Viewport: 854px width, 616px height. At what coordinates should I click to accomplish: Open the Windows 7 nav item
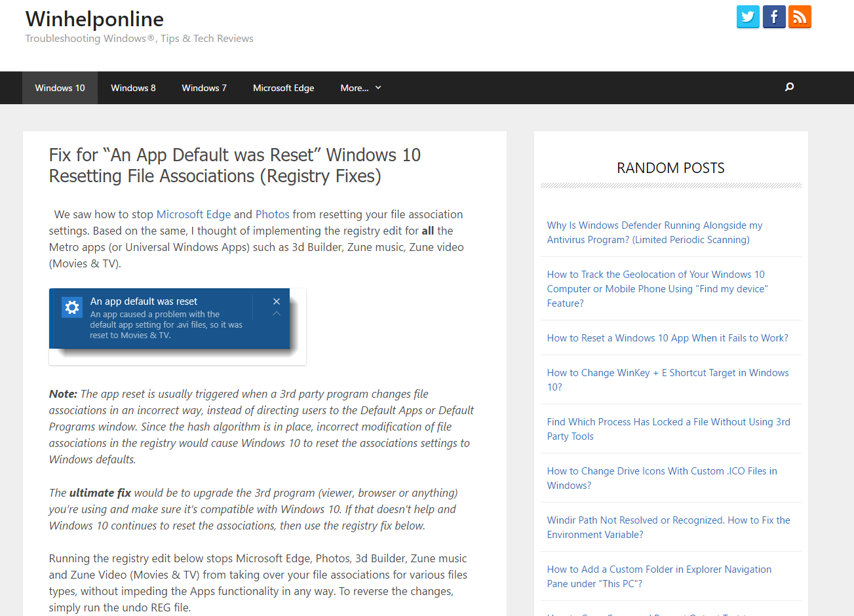[204, 88]
